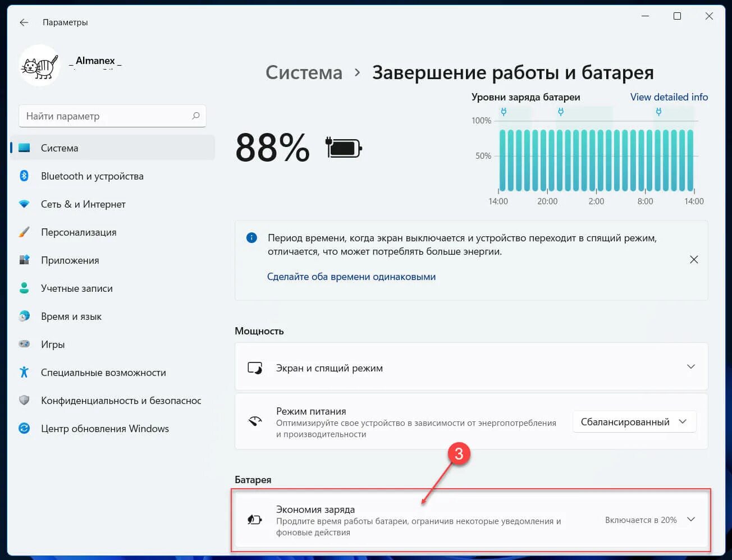Click the Включается в 20% value

641,520
